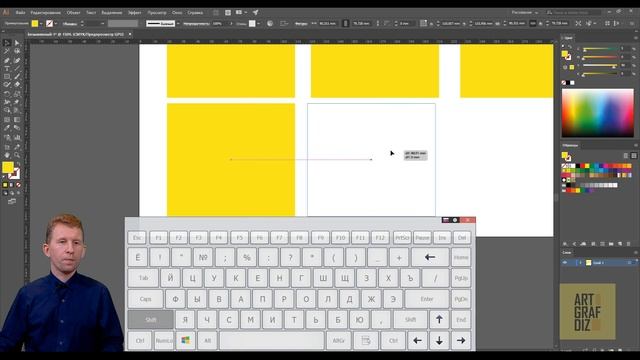Select the Shape Builder tool
Screen dimensions: 640x360
7,110
